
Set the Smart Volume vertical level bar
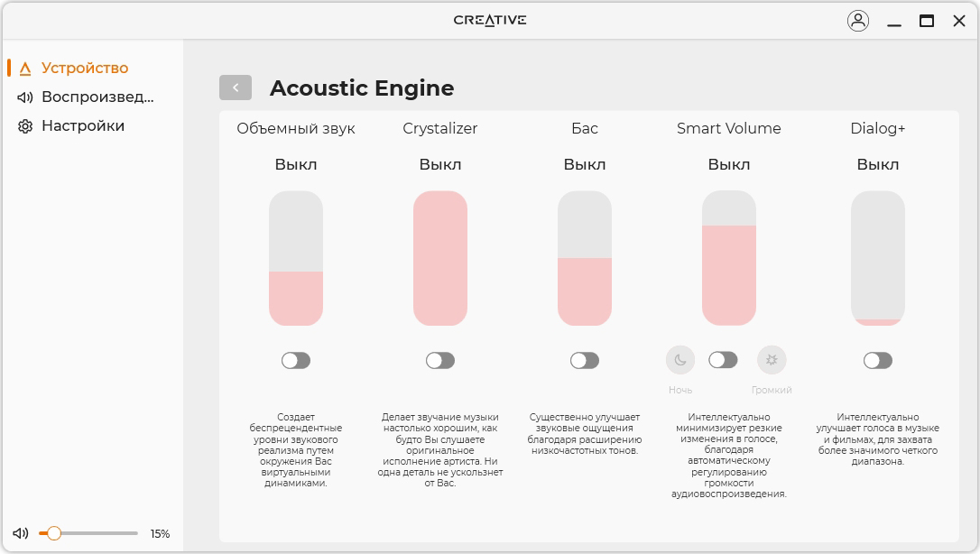(729, 258)
